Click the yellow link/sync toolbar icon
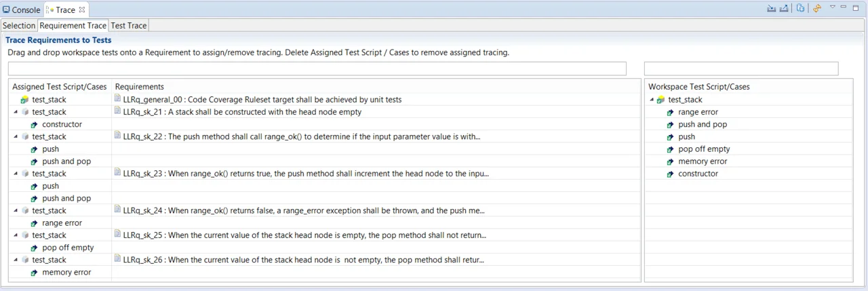 point(817,8)
